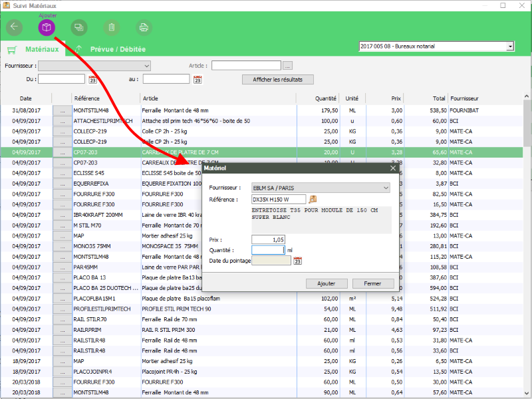Click article Plaque de platre Ba15 placoflam
This screenshot has width=532, height=399.
[x=181, y=299]
